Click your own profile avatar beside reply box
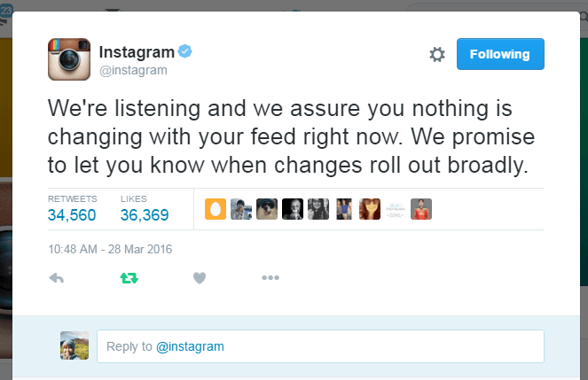This screenshot has height=380, width=588. [x=74, y=345]
